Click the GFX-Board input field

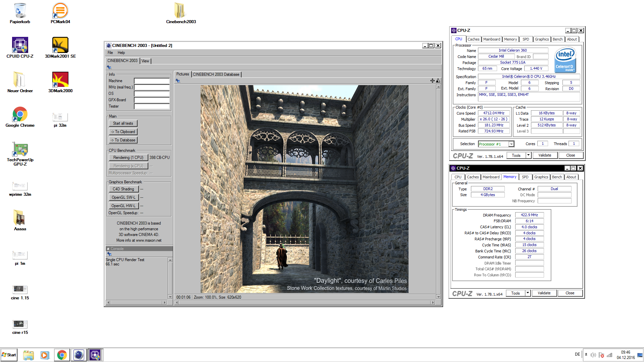pyautogui.click(x=152, y=100)
